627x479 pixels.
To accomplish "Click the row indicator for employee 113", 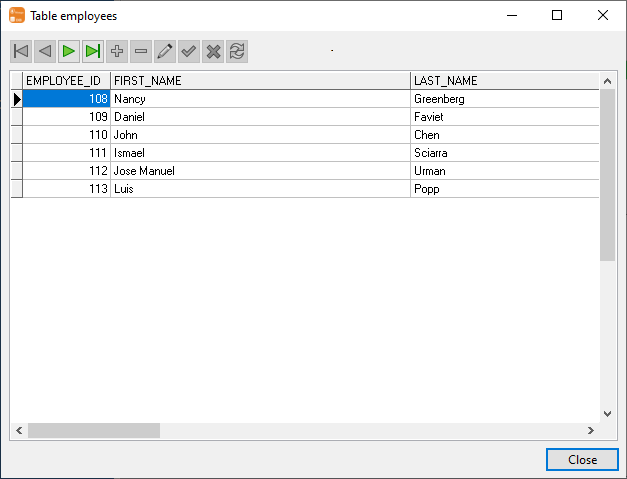I will [x=17, y=189].
